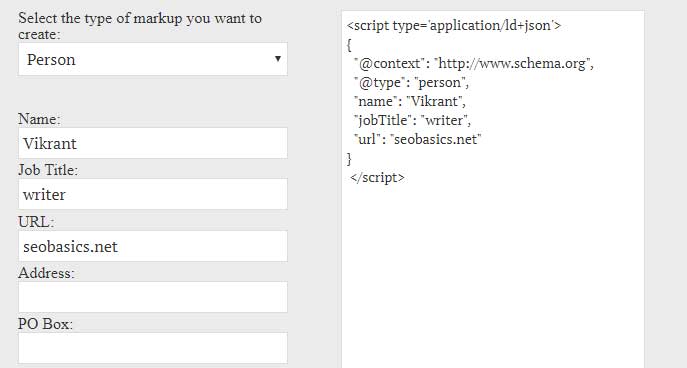Open the Person markup type dropdown

[x=153, y=59]
